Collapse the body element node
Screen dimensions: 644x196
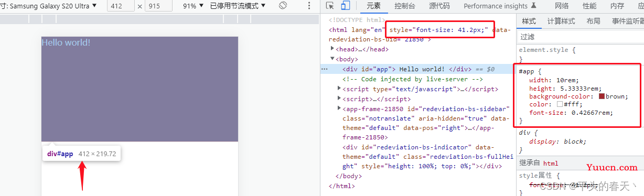click(x=332, y=59)
